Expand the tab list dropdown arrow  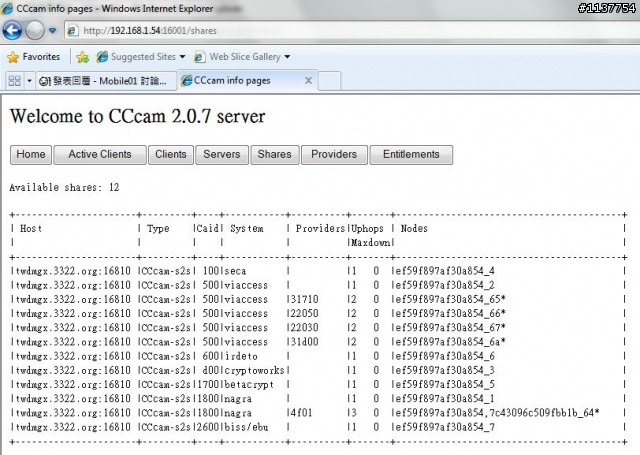(x=29, y=81)
